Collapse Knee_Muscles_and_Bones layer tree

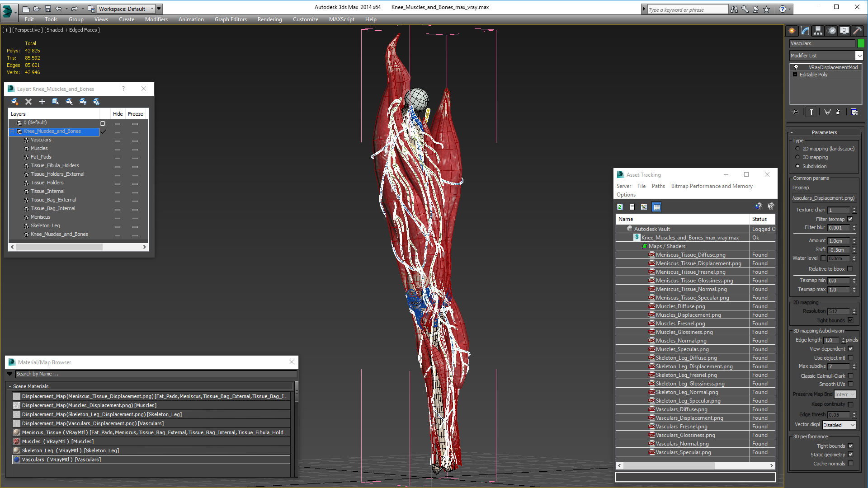tap(12, 131)
